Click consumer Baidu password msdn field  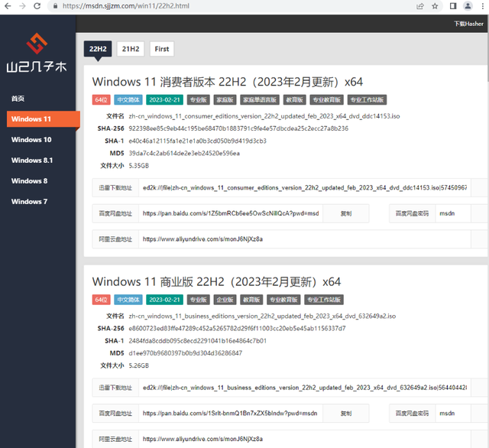453,213
